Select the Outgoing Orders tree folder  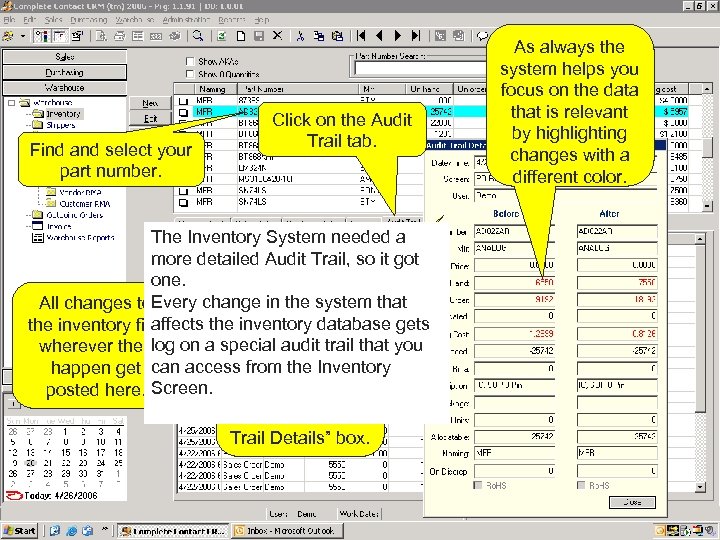(x=68, y=214)
